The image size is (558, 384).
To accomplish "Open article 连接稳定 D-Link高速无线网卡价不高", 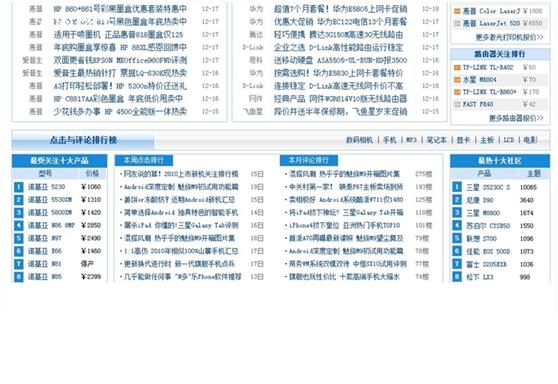I will coord(338,86).
